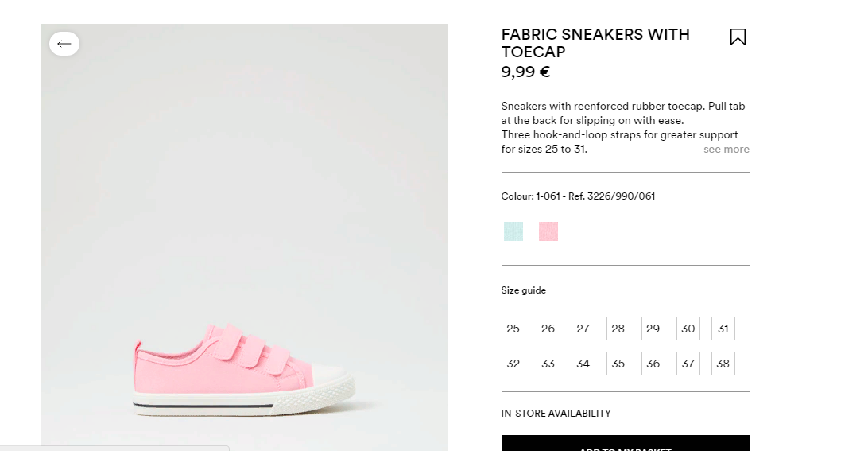
Task: Expand description with 'see more'
Action: [727, 149]
